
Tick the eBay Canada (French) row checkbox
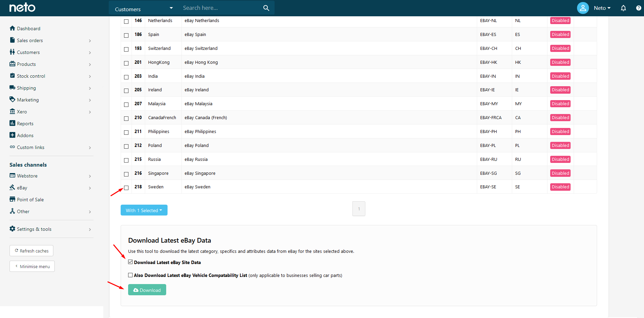click(x=126, y=118)
